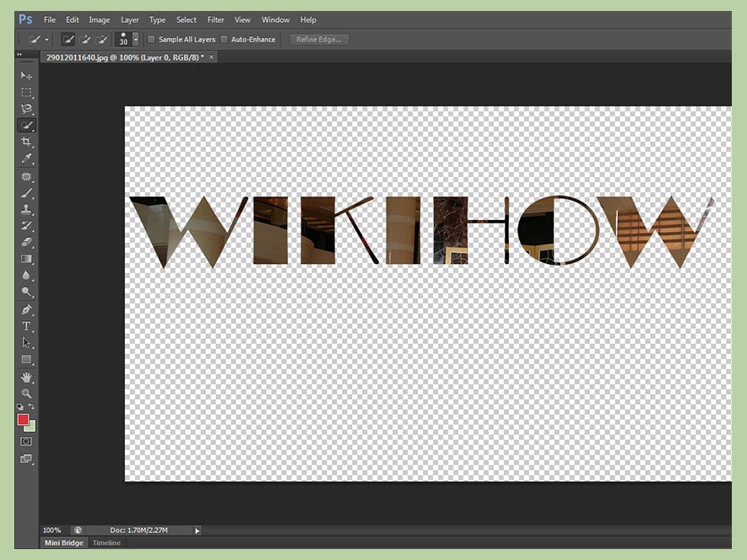Close the 29012011640.jpg document tab
This screenshot has width=747, height=560.
(x=212, y=57)
